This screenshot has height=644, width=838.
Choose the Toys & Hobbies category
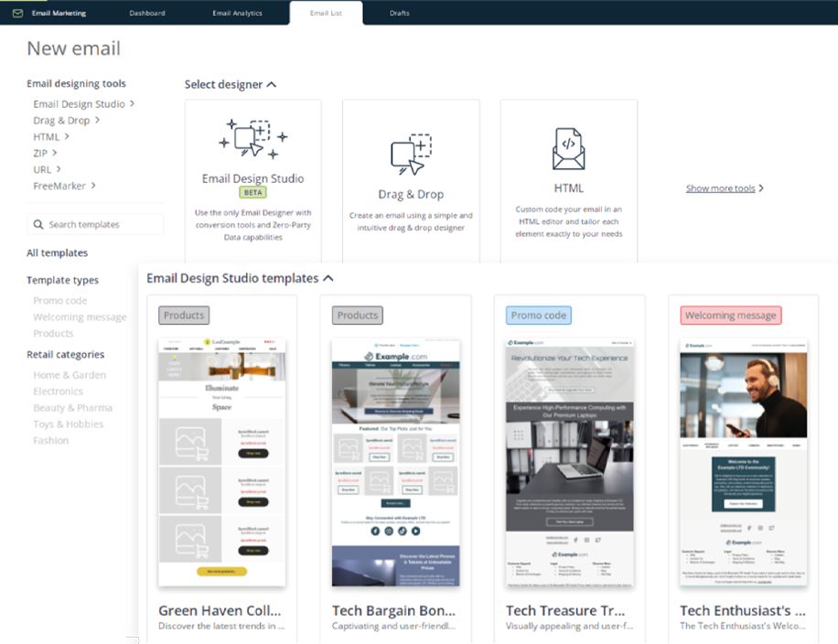(x=69, y=424)
